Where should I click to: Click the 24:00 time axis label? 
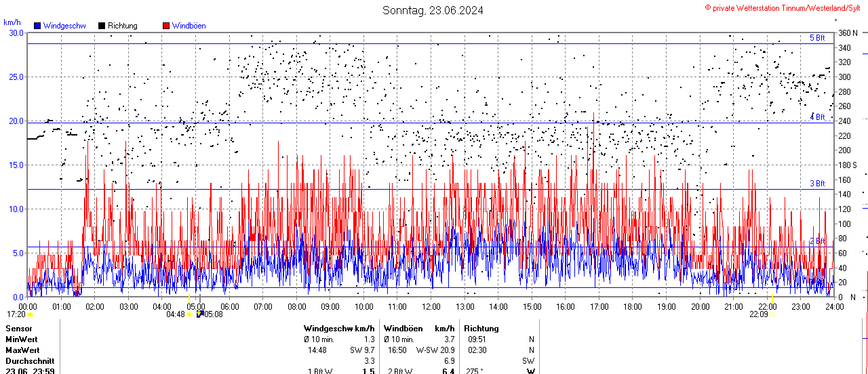coord(834,307)
